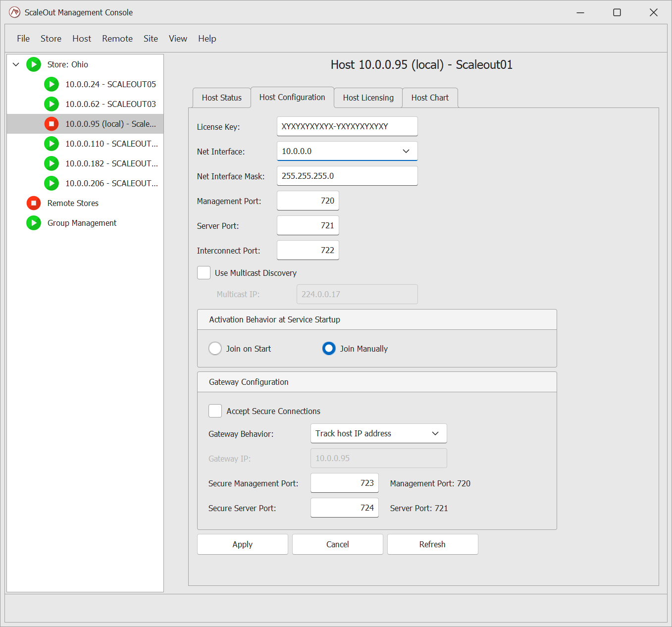Click the Secure Server Port field showing 724
The image size is (672, 627).
point(345,508)
